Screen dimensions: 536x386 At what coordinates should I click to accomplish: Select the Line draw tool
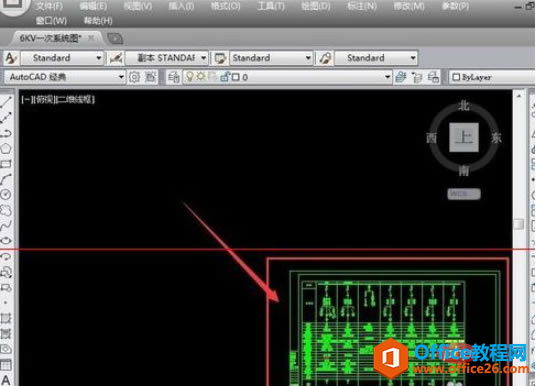point(6,102)
